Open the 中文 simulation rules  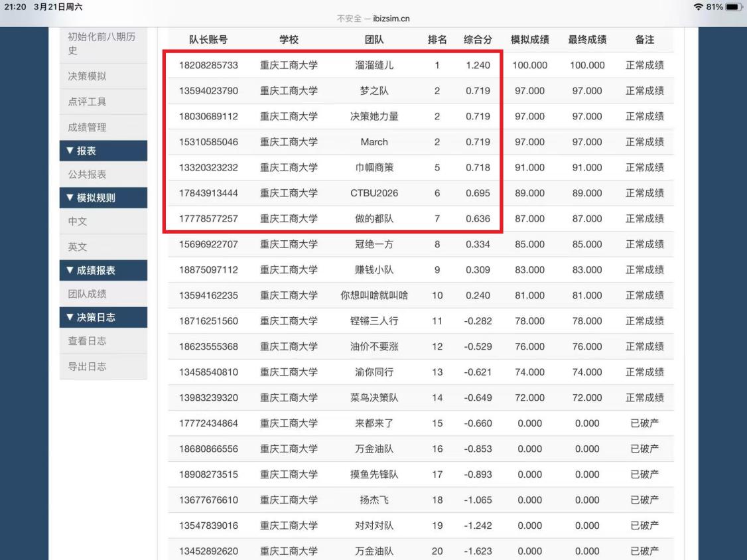coord(78,222)
